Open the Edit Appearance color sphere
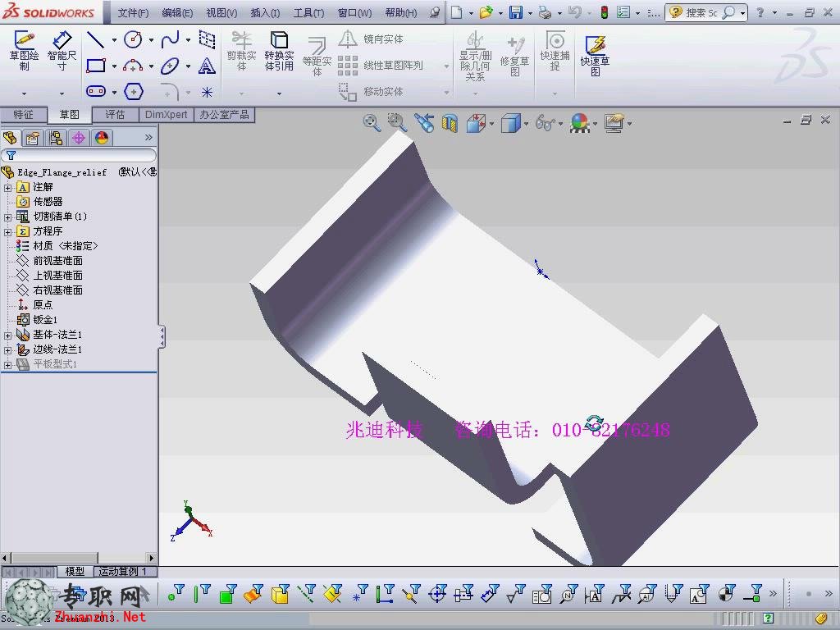 pos(580,123)
